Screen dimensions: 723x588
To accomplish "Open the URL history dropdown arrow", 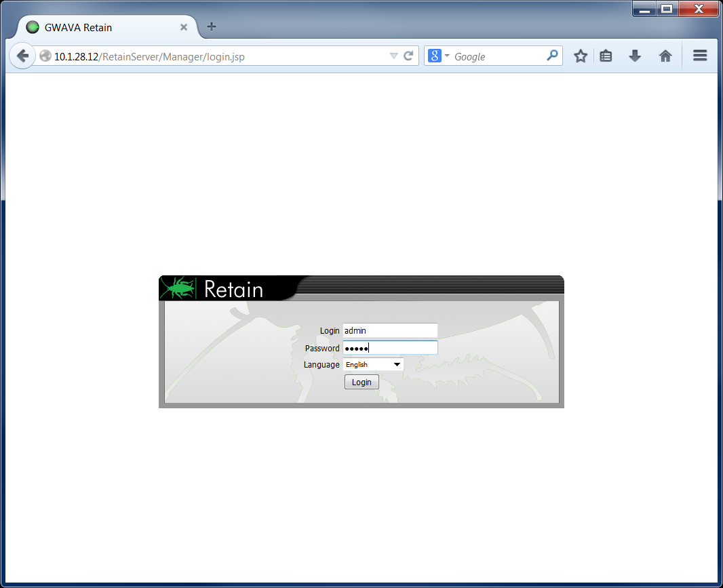I will pos(393,56).
